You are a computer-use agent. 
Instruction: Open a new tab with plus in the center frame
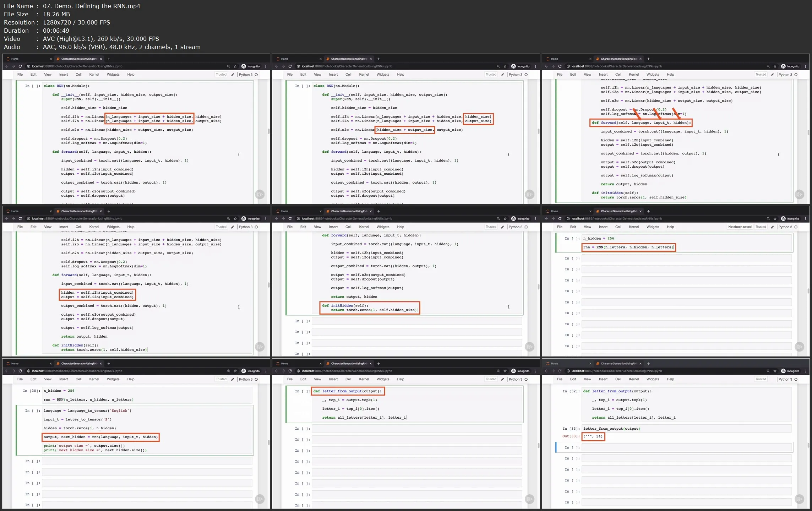[378, 211]
